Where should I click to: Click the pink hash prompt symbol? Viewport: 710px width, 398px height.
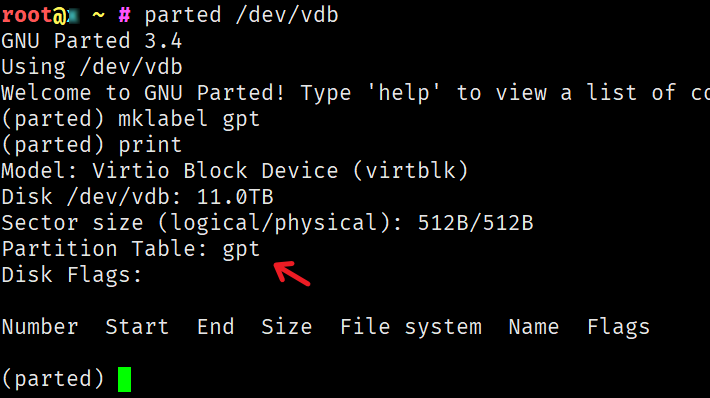point(125,16)
